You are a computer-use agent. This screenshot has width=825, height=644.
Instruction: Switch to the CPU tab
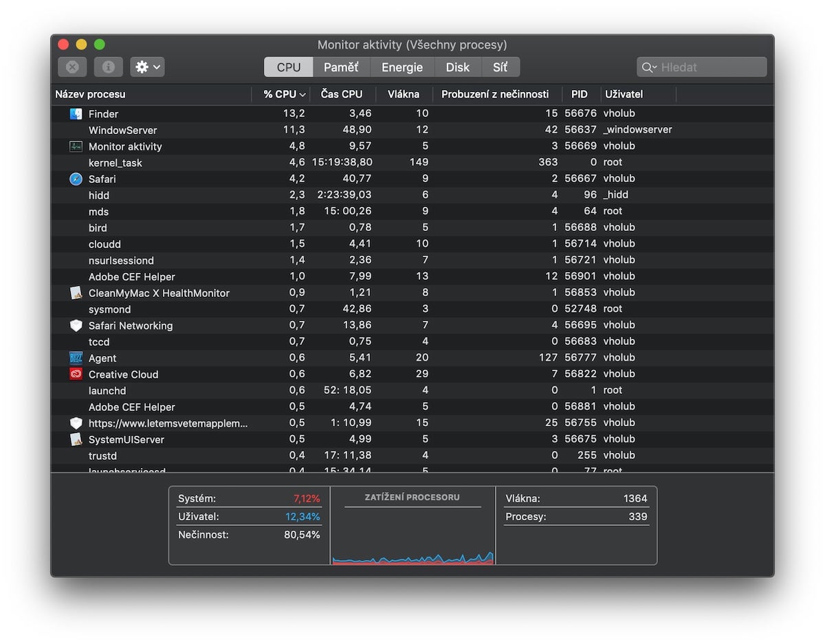[289, 67]
